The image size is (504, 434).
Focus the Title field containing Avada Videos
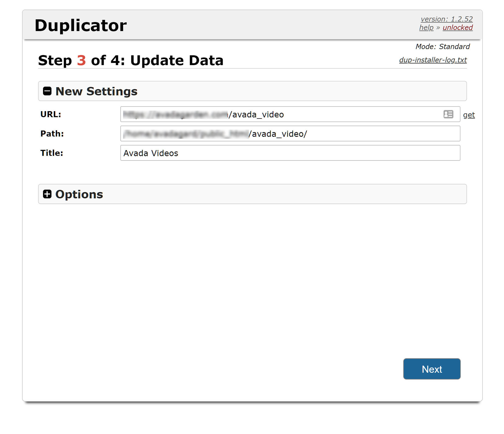pyautogui.click(x=290, y=153)
